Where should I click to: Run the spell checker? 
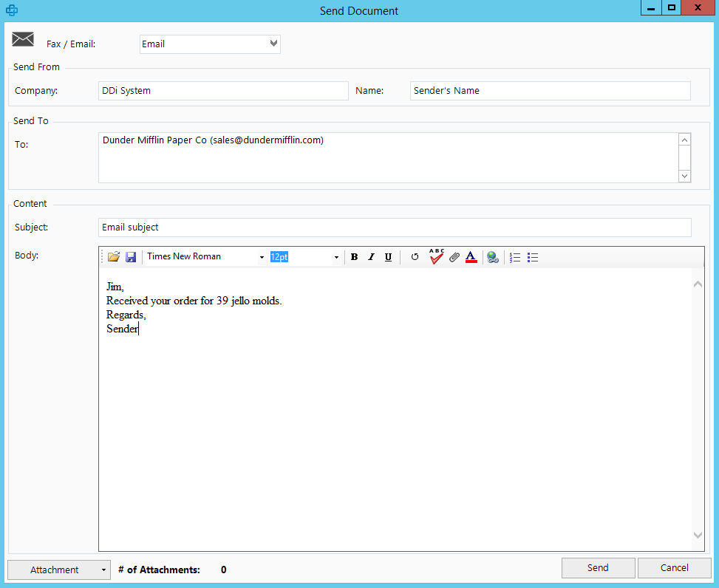tap(436, 256)
